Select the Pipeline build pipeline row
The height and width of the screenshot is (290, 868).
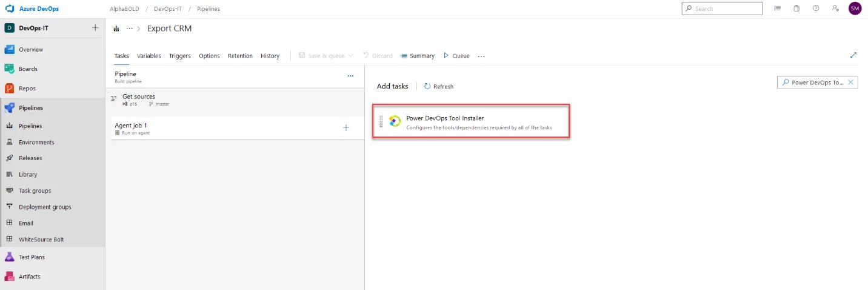235,76
